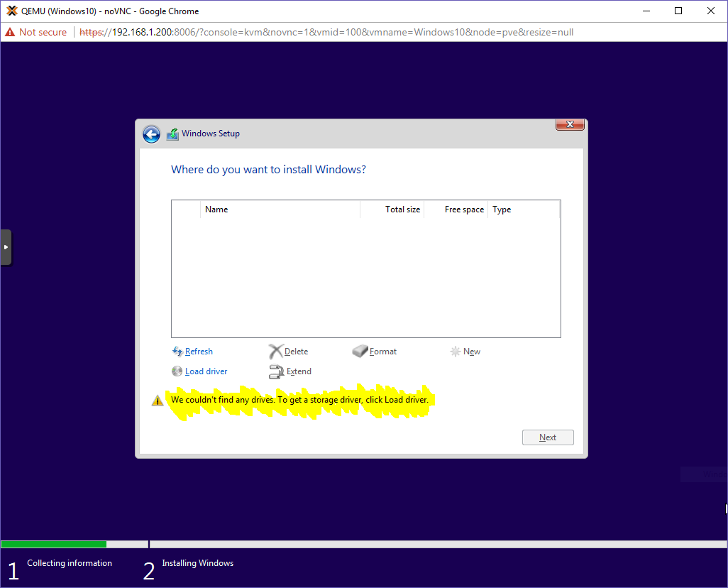
Task: Select the Installing Windows step
Action: pyautogui.click(x=197, y=563)
